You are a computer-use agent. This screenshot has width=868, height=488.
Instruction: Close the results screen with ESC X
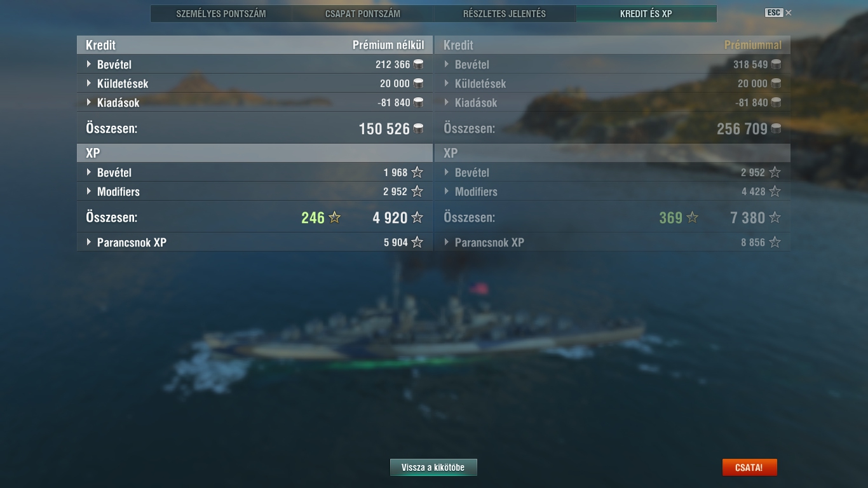(x=778, y=13)
